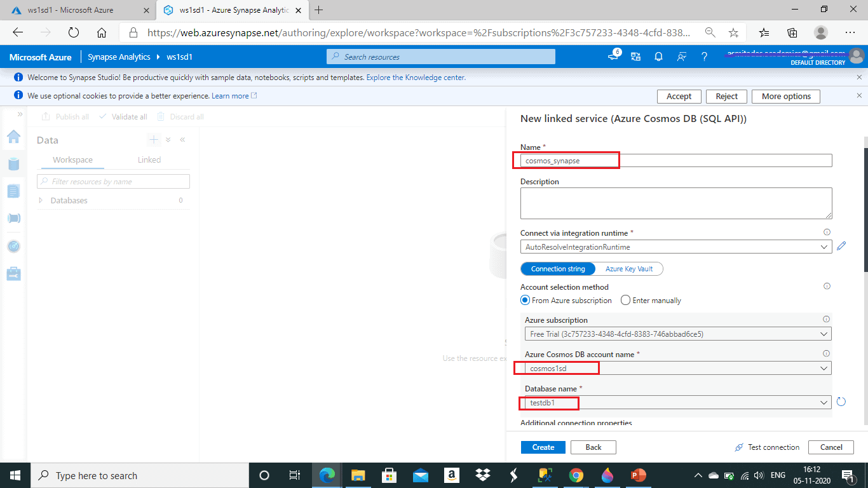
Task: Open the Manage hub toolbox icon
Action: [13, 273]
